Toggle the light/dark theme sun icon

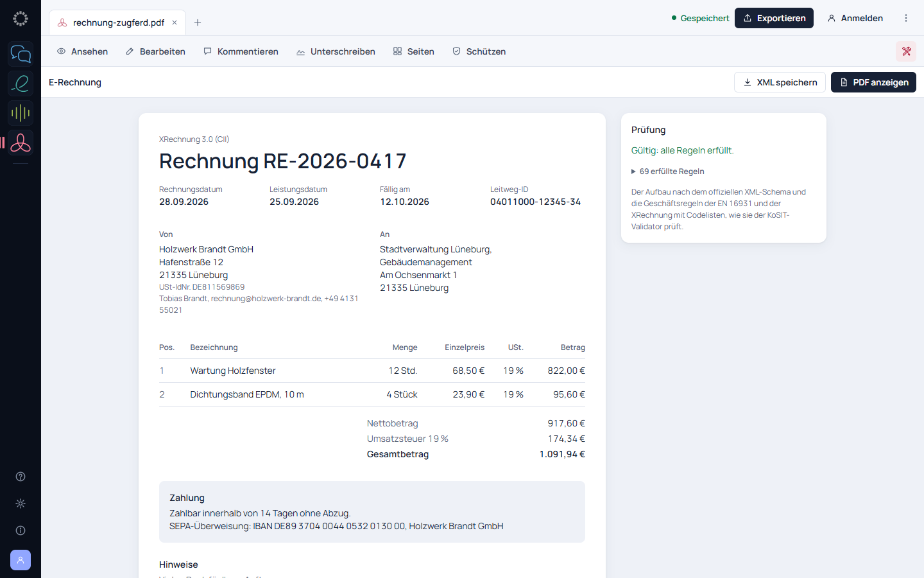21,504
